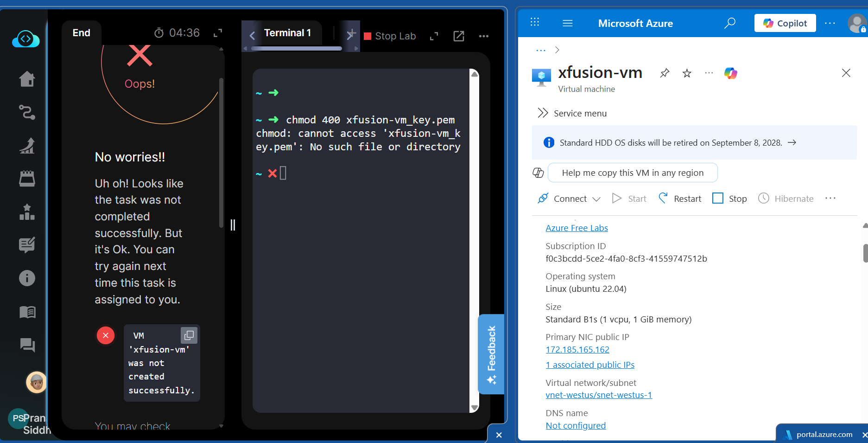Open the lab's three-dot more options

click(x=484, y=36)
